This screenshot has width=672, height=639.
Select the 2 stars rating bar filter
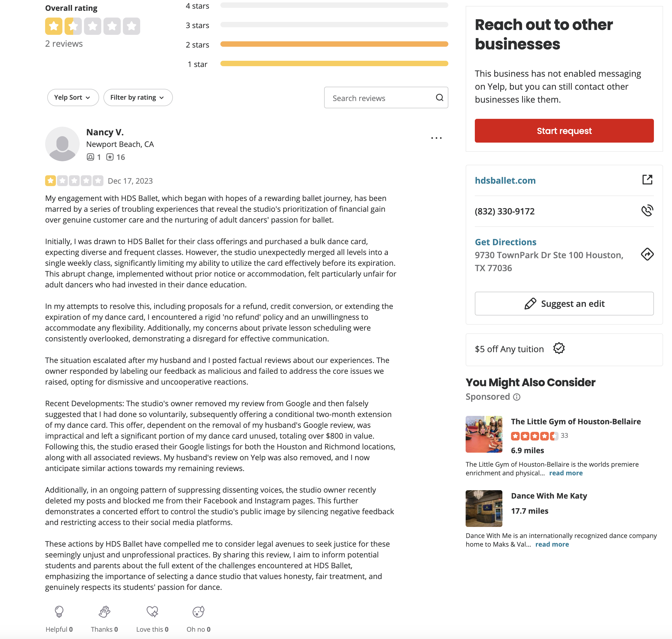[334, 44]
